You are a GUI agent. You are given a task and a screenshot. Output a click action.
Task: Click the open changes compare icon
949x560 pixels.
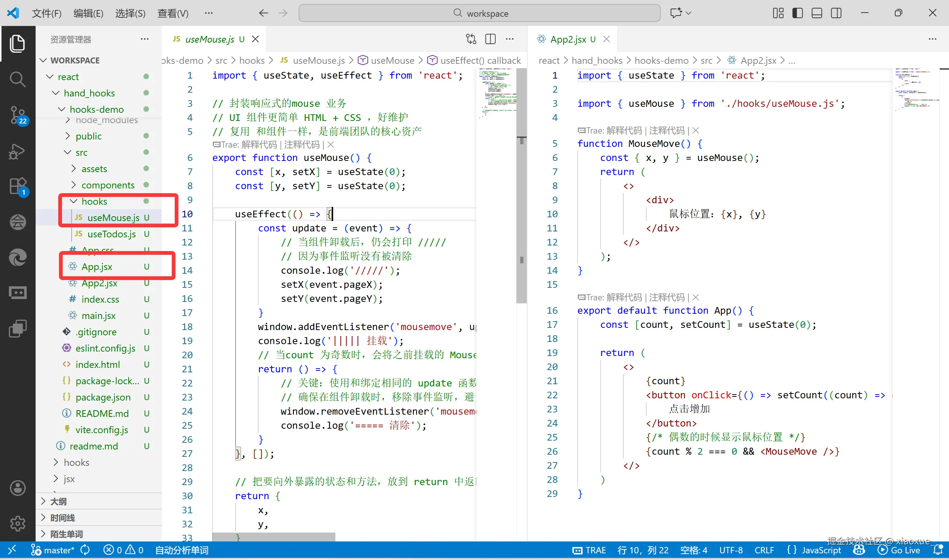point(471,39)
